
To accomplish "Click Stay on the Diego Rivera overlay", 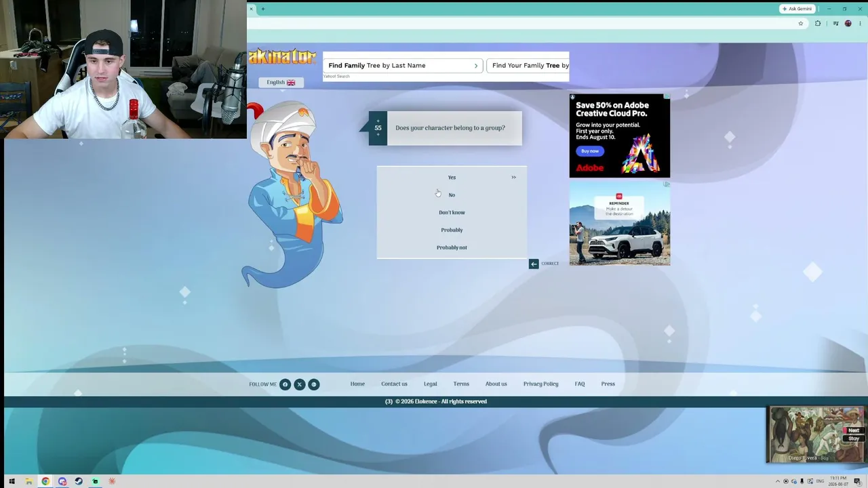I will (854, 439).
